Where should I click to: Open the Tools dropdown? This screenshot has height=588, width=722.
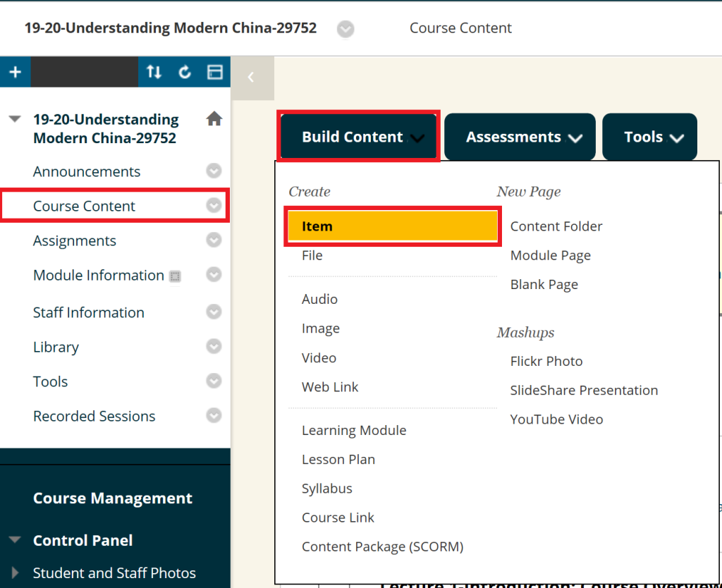(649, 136)
